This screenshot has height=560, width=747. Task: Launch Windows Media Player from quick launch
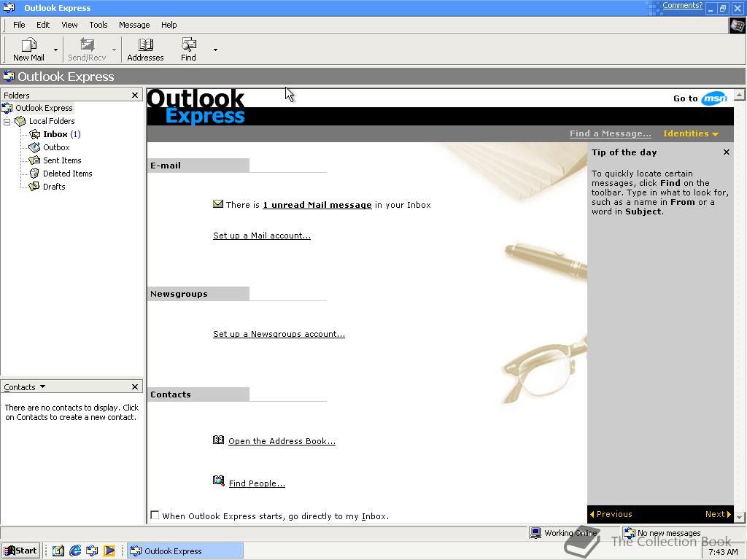pyautogui.click(x=109, y=551)
